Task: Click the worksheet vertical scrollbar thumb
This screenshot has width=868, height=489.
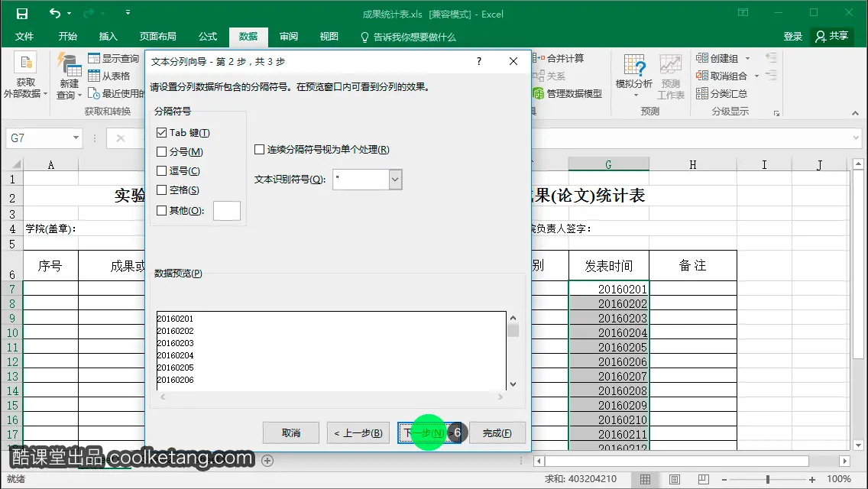Action: point(858,266)
